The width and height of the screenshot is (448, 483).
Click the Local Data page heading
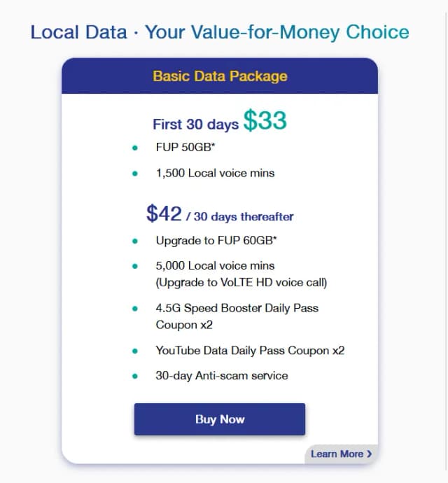point(220,32)
